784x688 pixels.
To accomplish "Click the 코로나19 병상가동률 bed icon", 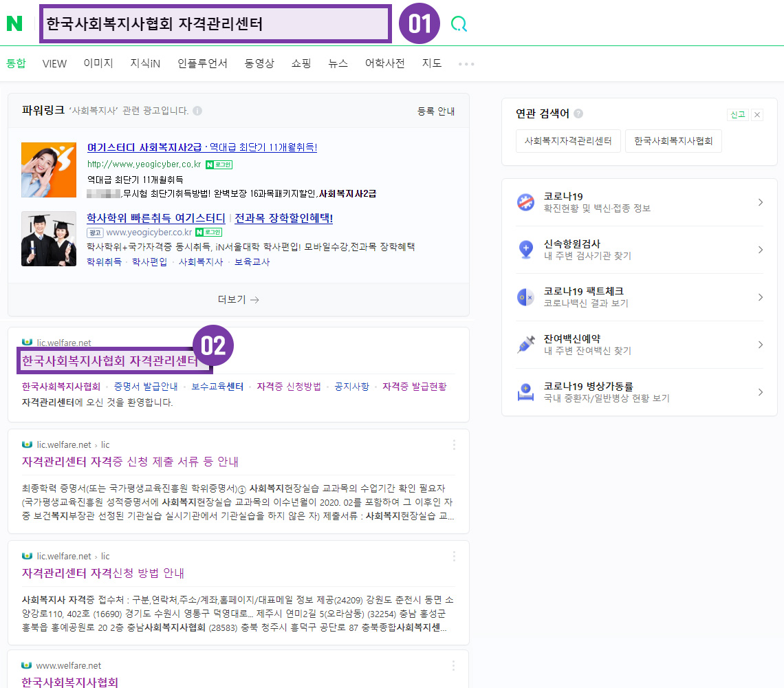I will tap(525, 391).
